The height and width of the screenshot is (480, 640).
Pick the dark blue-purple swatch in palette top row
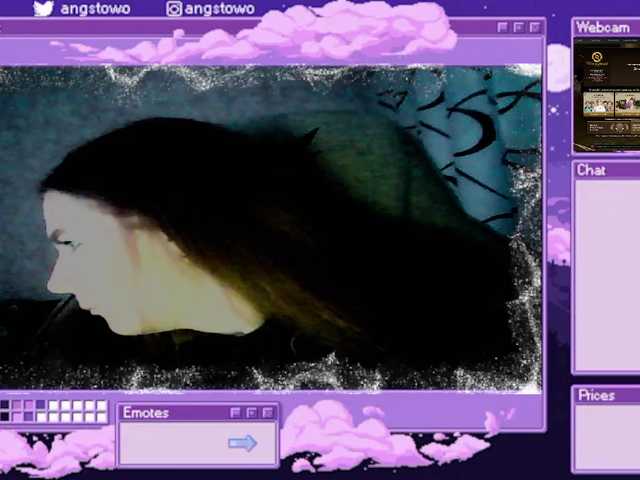[41, 405]
